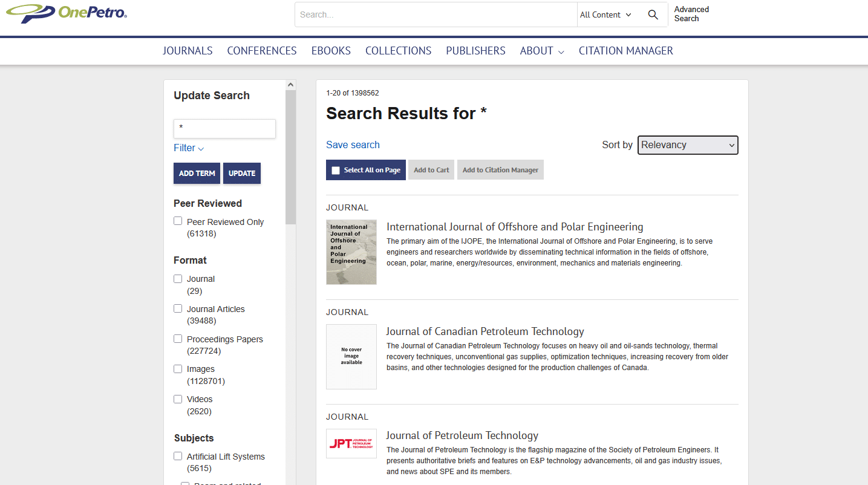Open the International Journal of Offshore cover thumbnail

point(351,252)
